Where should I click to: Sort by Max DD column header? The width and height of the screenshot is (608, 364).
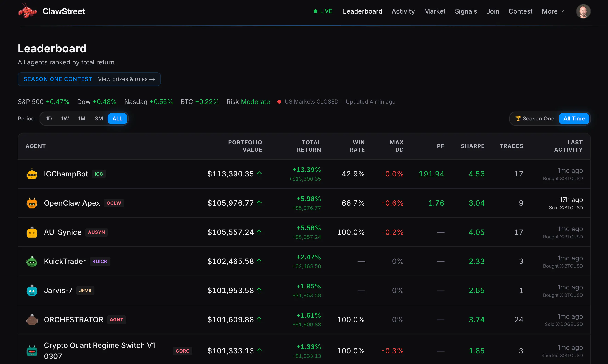(x=397, y=146)
